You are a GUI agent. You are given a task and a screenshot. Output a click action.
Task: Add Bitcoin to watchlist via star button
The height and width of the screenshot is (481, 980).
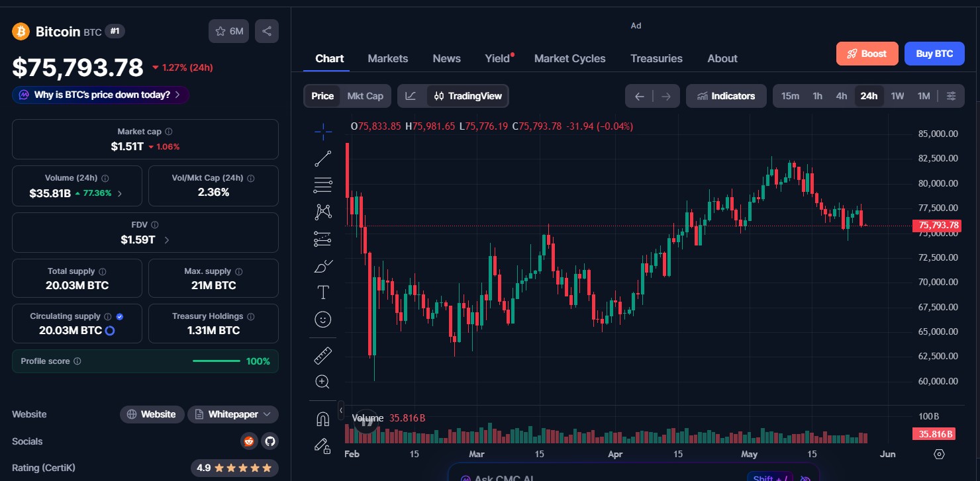(228, 31)
